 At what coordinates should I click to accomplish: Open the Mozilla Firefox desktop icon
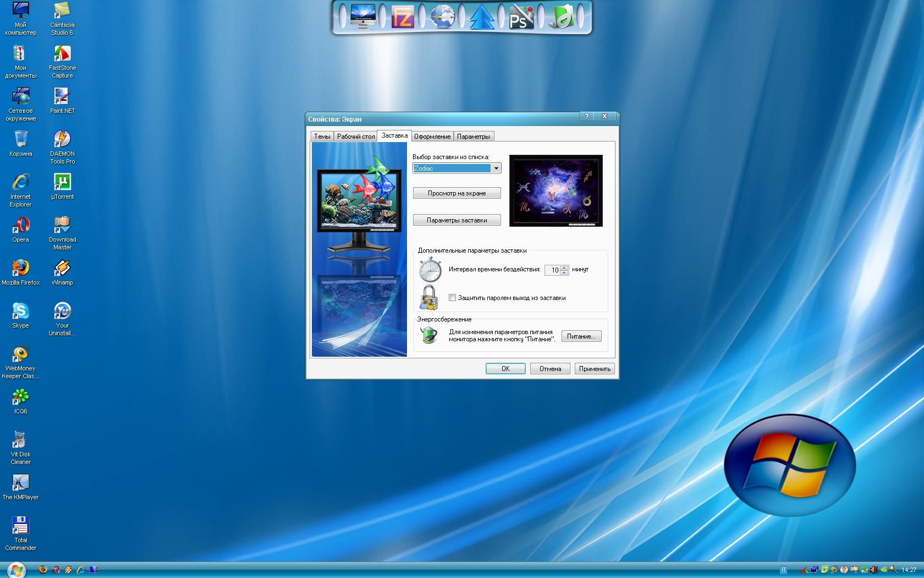[21, 272]
